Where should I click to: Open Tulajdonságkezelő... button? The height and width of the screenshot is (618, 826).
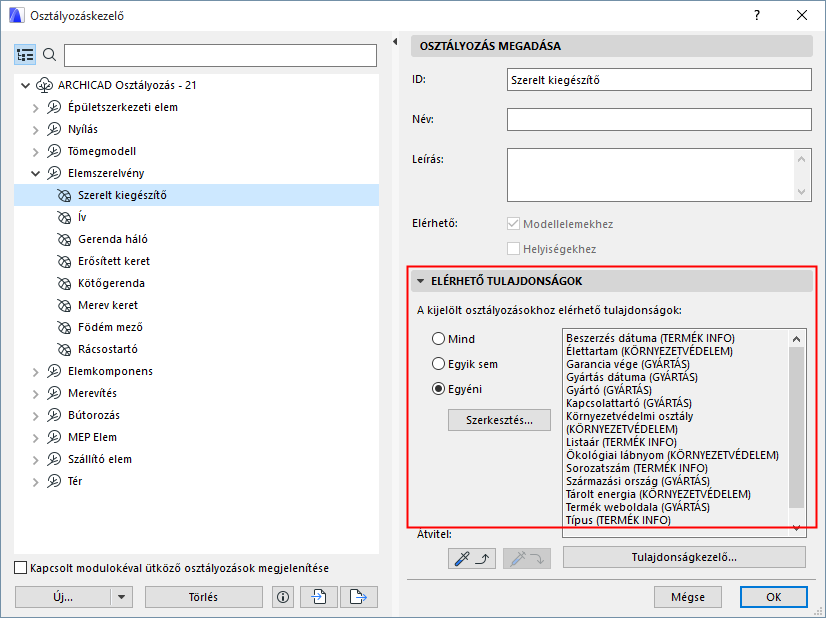click(684, 557)
